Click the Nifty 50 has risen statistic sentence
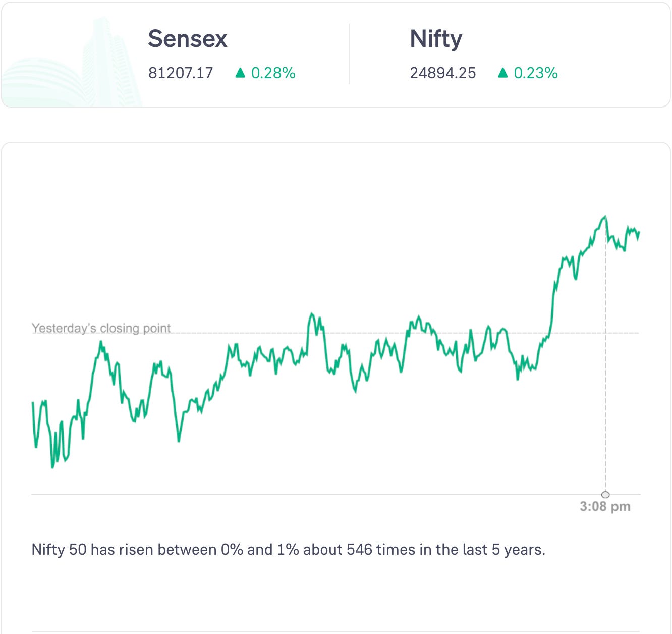Image resolution: width=672 pixels, height=634 pixels. pos(288,549)
